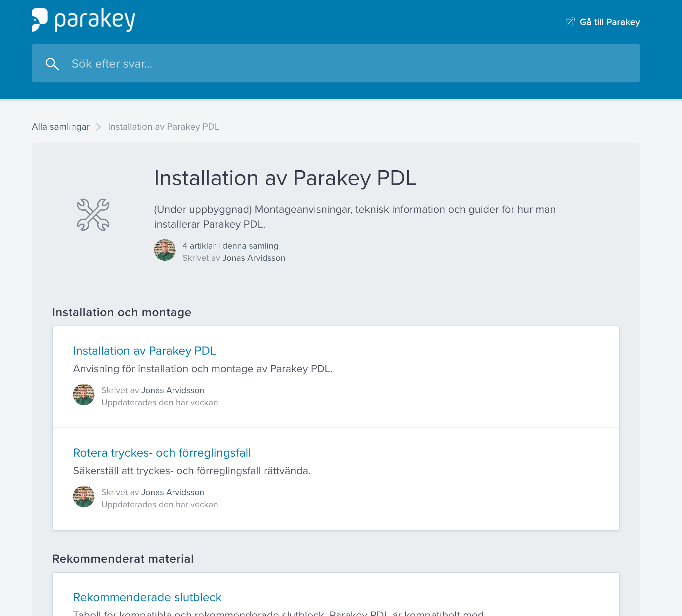Focus the Sök efter svar search field
Viewport: 682px width, 616px height.
[336, 63]
